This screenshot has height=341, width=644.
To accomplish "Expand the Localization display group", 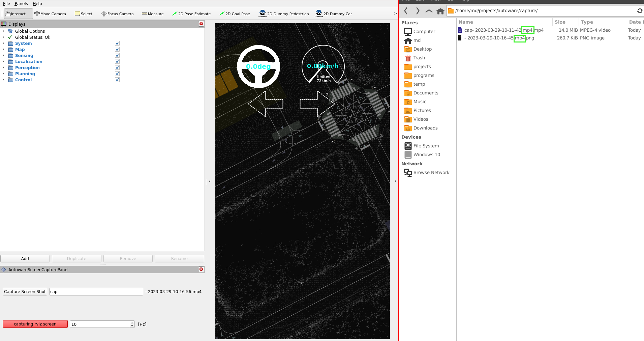I will coord(3,61).
